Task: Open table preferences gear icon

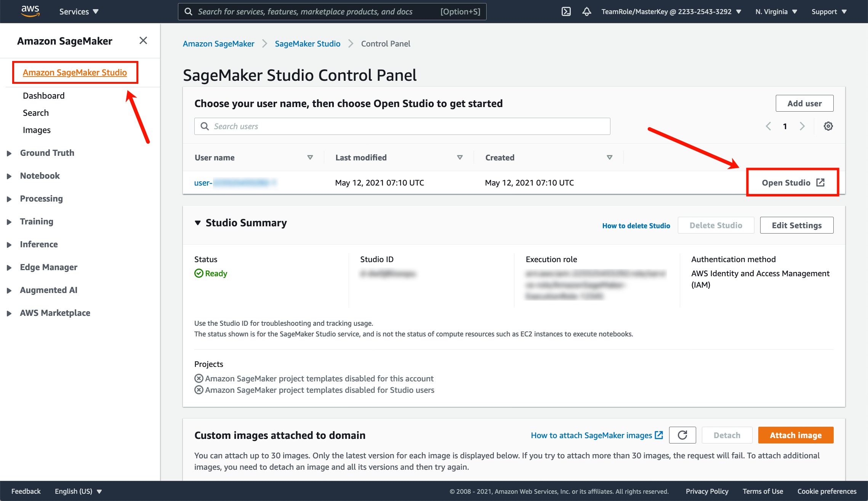Action: [x=828, y=126]
